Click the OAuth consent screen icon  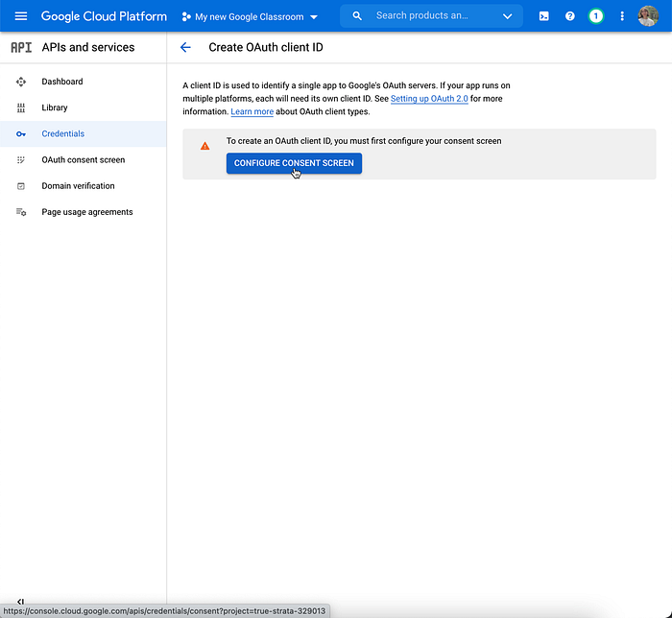point(21,159)
